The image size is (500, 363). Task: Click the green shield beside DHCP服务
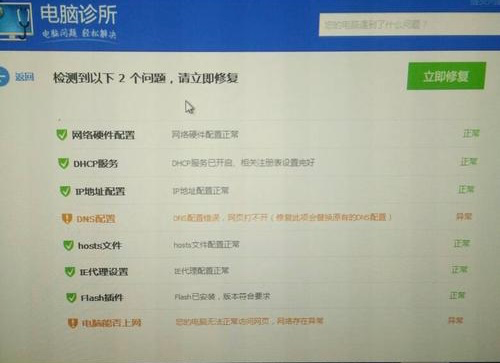pos(63,163)
